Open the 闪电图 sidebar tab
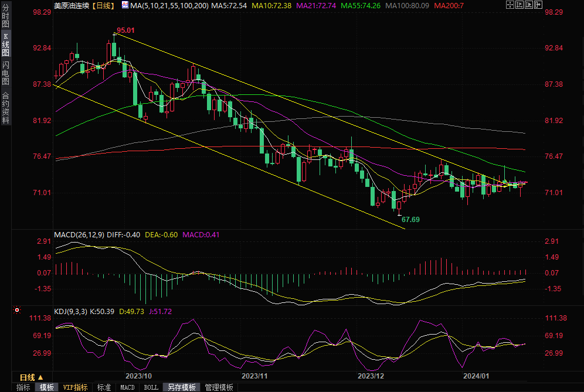The height and width of the screenshot is (392, 584). pos(5,73)
